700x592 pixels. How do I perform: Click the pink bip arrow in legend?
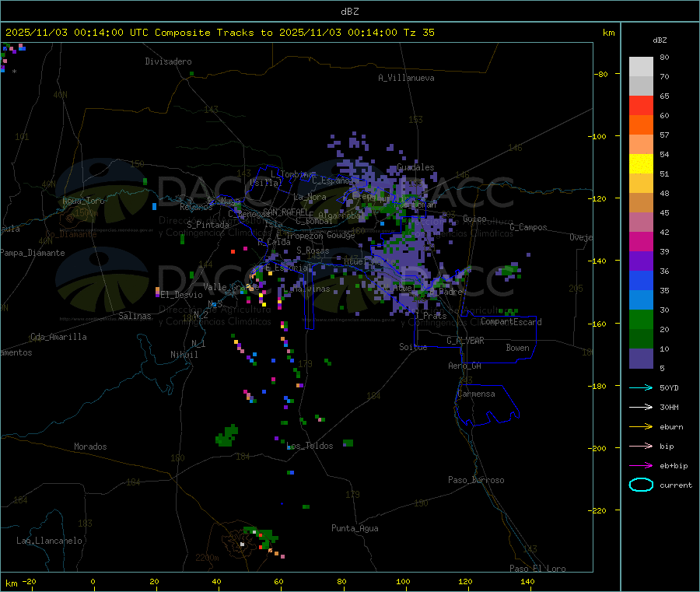tap(641, 446)
